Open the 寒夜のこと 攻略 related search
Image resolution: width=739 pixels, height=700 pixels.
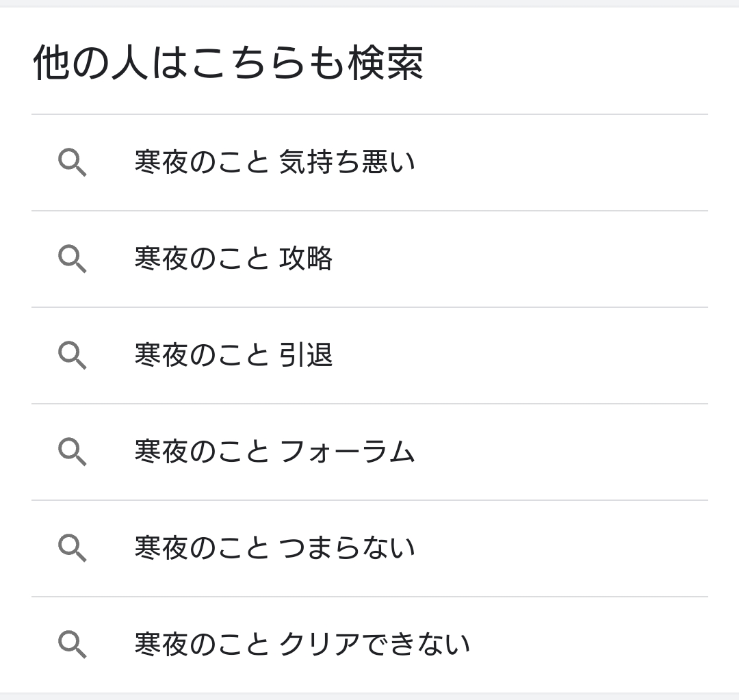coord(233,259)
